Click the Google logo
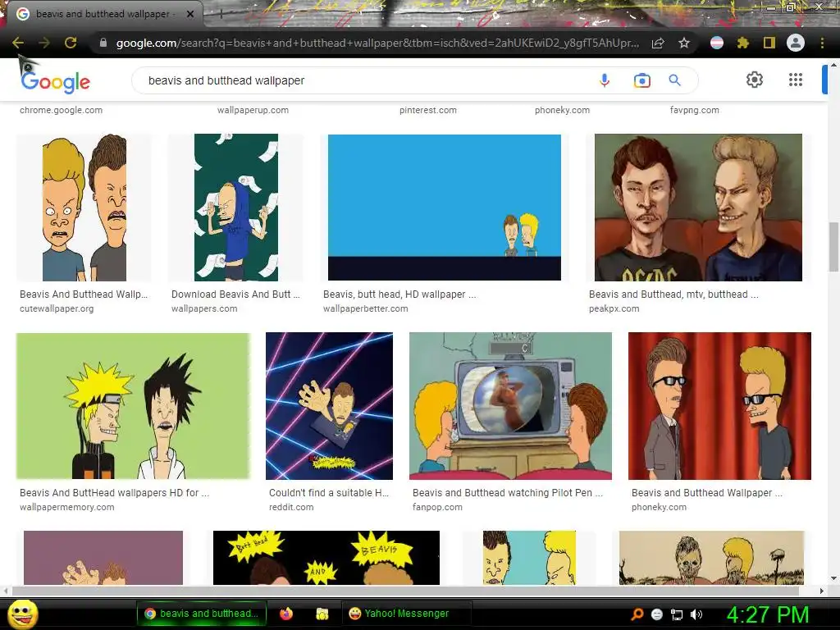This screenshot has width=840, height=630. pyautogui.click(x=55, y=81)
